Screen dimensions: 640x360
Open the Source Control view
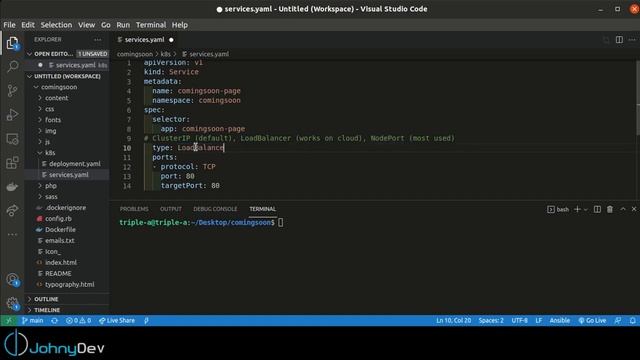pyautogui.click(x=12, y=91)
